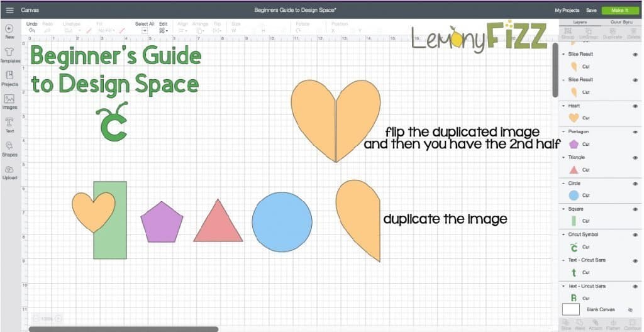Click the zoom out minus icon
Viewport: 644px width, 332px height.
pos(36,318)
